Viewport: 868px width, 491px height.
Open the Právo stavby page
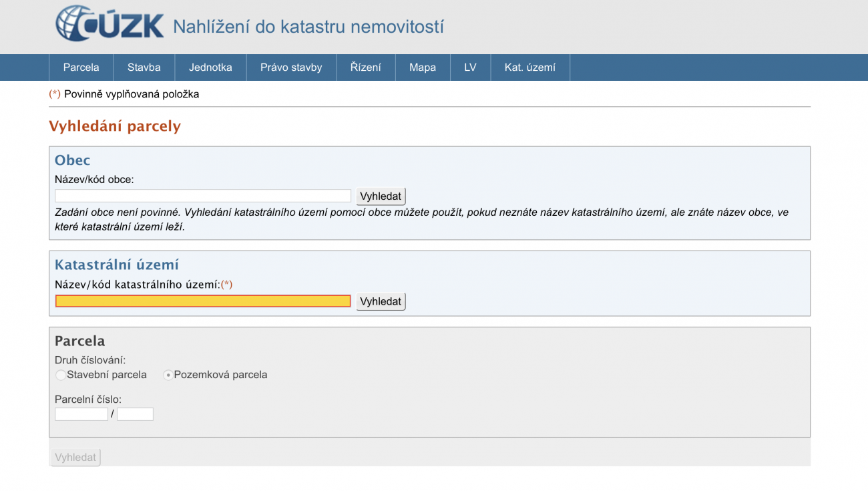click(291, 67)
